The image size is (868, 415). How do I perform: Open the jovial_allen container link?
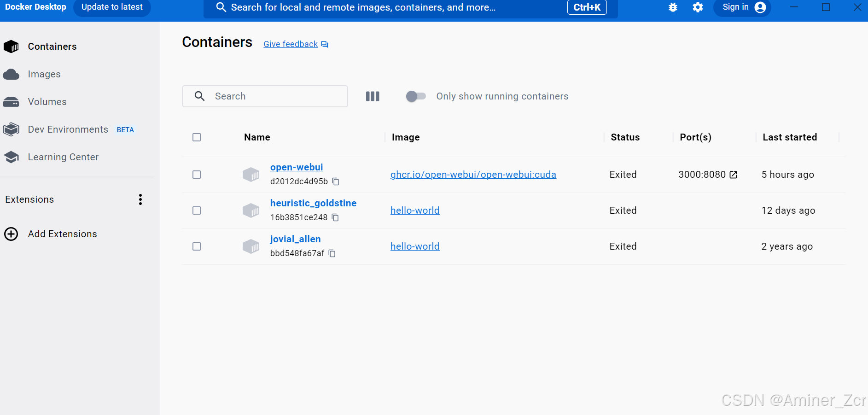click(295, 239)
